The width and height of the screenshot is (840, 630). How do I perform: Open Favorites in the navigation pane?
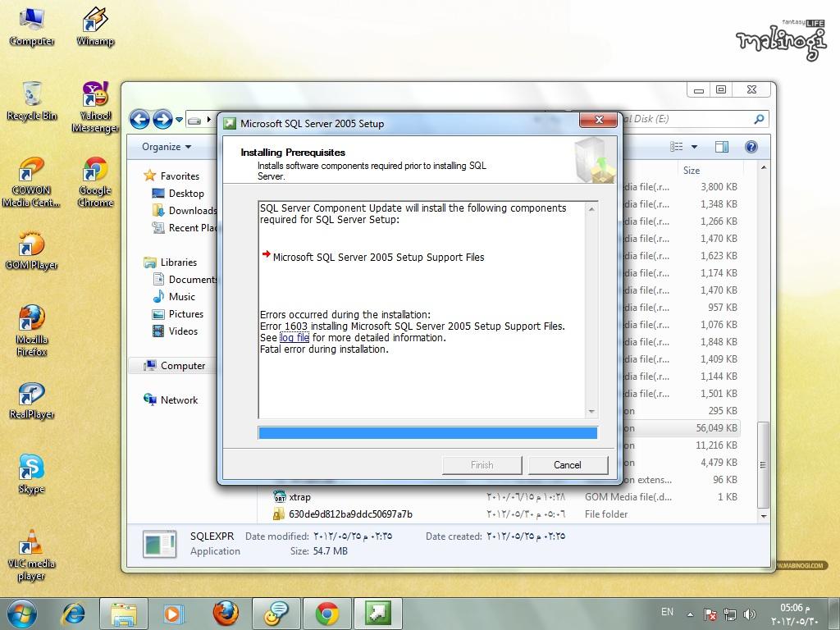(x=171, y=176)
